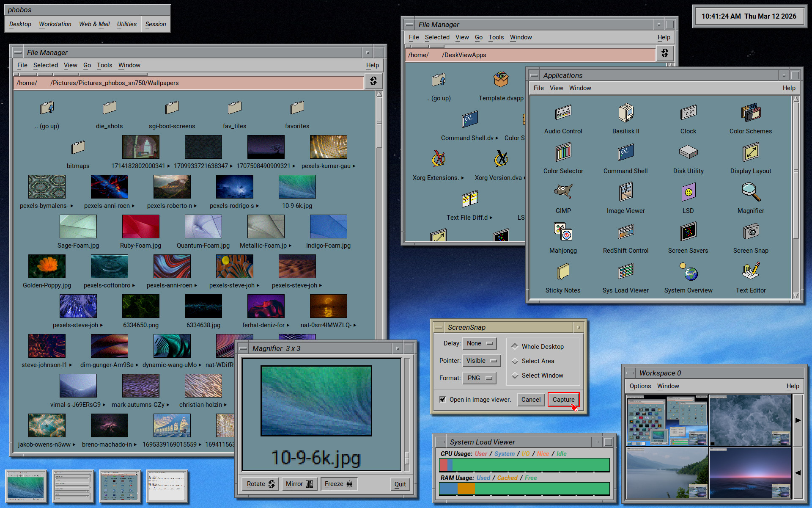The image size is (812, 508).
Task: Toggle the Open in image viewer checkbox
Action: pyautogui.click(x=442, y=399)
